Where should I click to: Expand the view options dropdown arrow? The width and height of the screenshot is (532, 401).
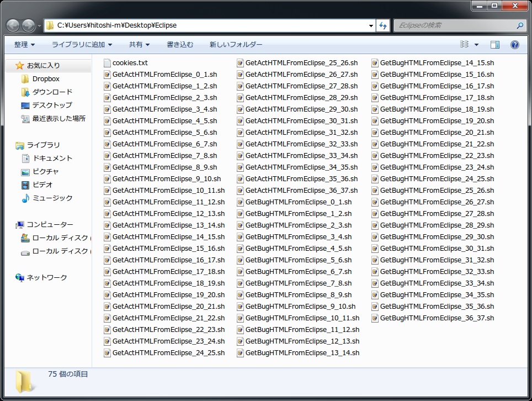(x=476, y=45)
